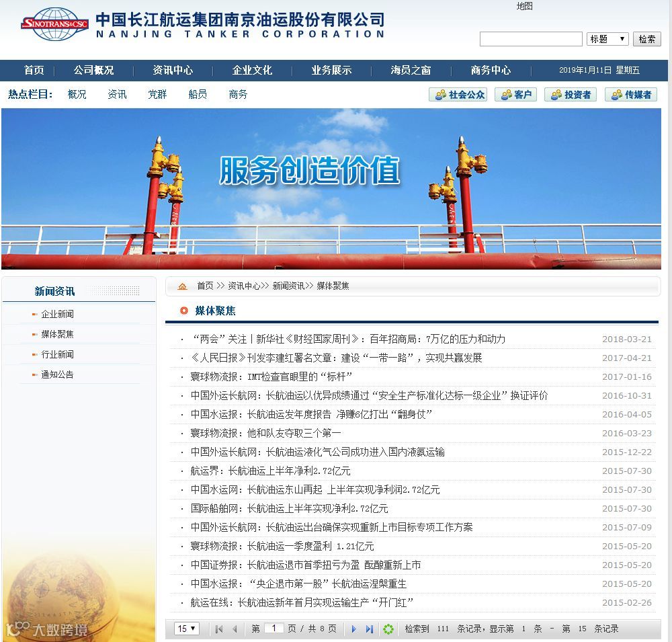Screen dimensions: 672x642
Task: Open article about 百年招商局 7万亿
Action: [x=347, y=339]
